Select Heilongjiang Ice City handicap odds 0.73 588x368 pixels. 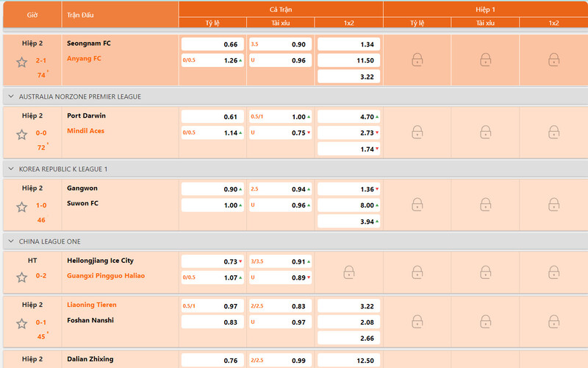click(212, 262)
